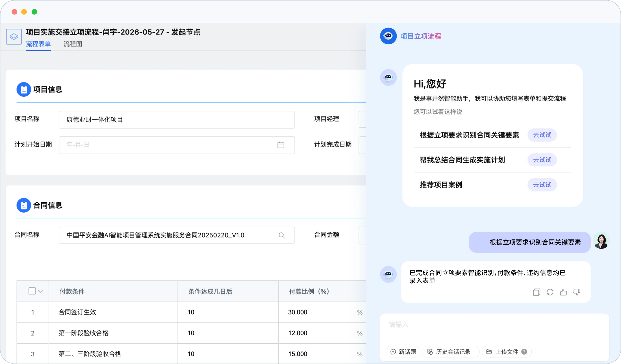Viewport: 621px width, 364px height.
Task: Click the macOS red close window button
Action: pyautogui.click(x=14, y=12)
